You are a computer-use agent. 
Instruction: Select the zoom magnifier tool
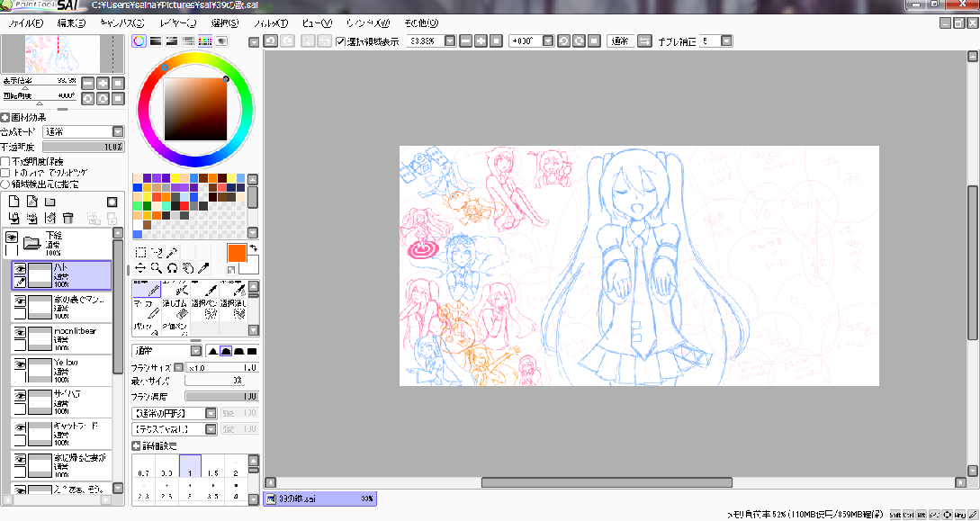click(x=157, y=268)
